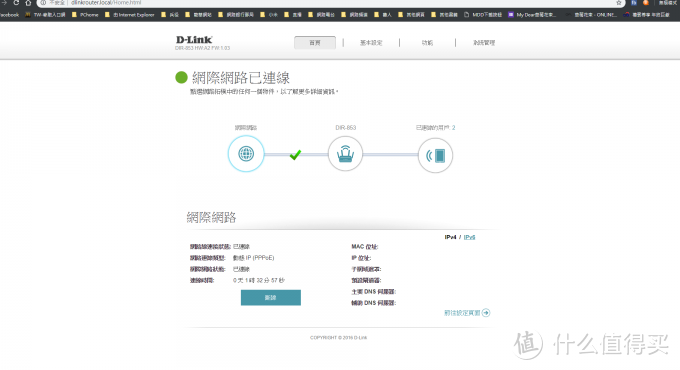
Task: Open the My Dear bookmark
Action: 532,15
